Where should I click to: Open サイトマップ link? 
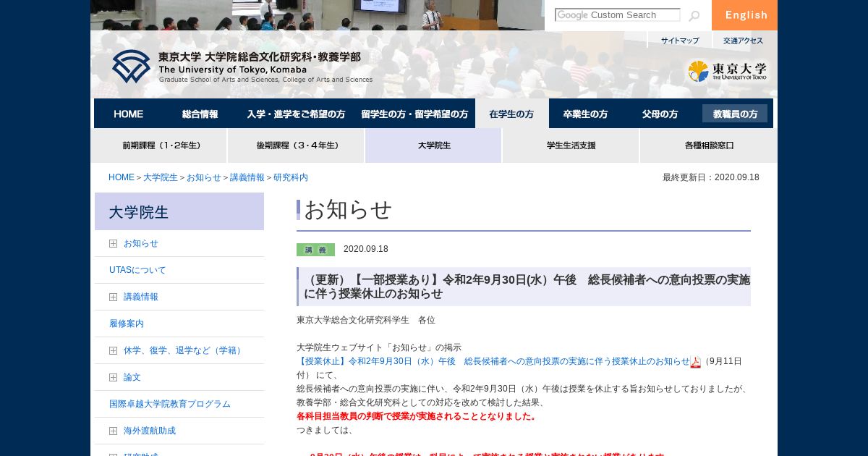point(680,41)
